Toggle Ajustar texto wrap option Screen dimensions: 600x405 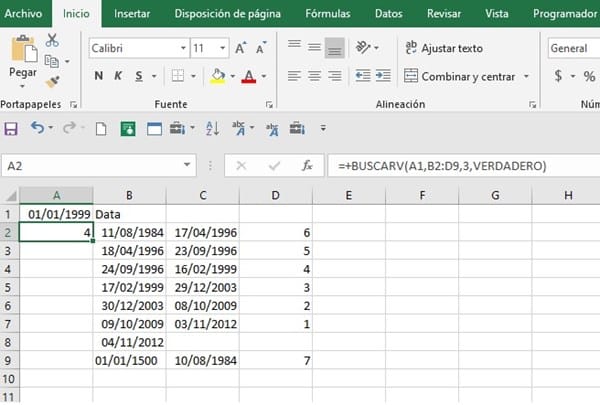point(444,48)
